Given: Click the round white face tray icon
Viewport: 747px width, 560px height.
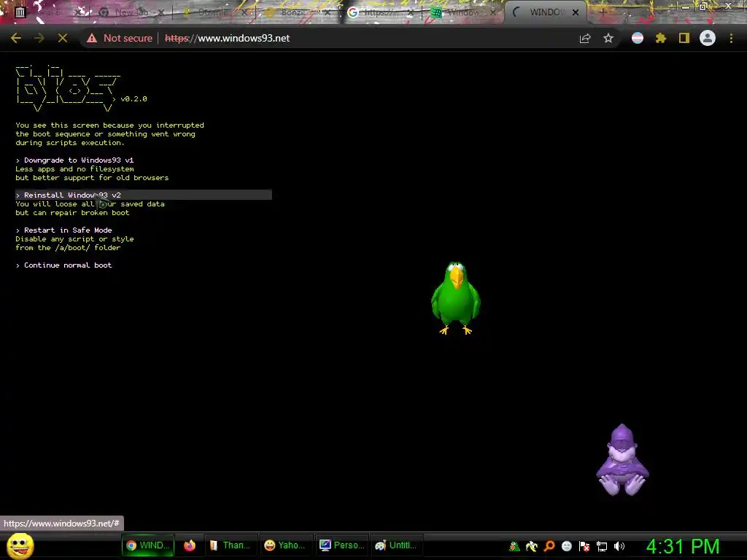Looking at the screenshot, I should [566, 545].
